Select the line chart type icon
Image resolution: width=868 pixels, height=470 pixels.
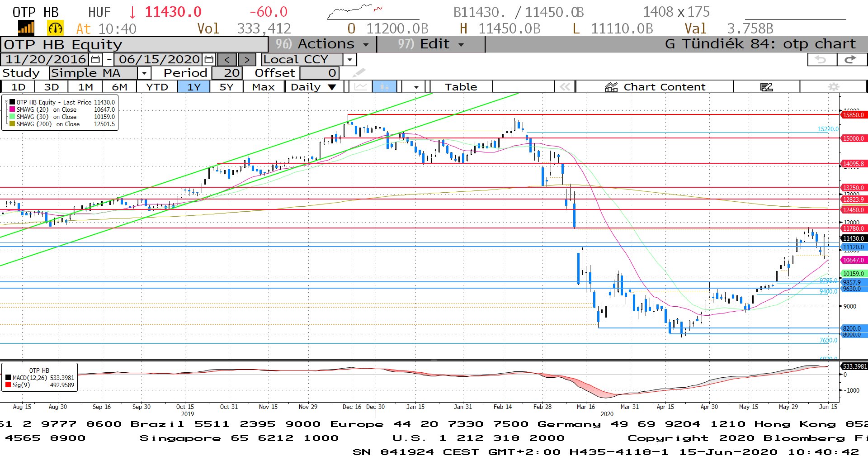[x=360, y=86]
